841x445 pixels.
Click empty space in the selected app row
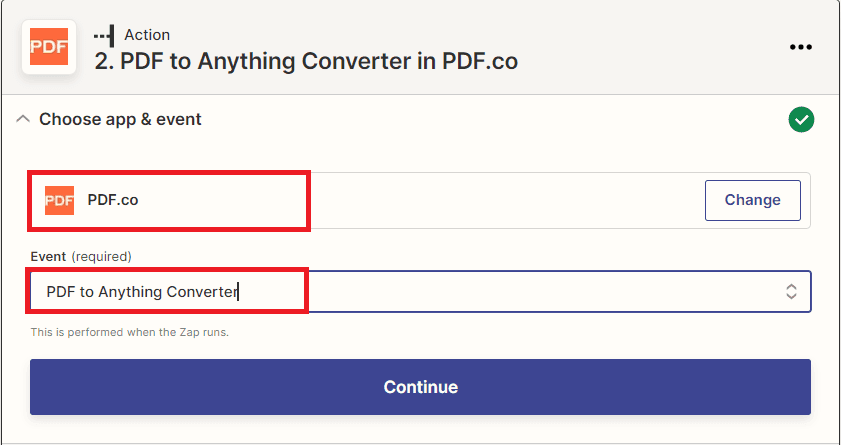pyautogui.click(x=504, y=201)
